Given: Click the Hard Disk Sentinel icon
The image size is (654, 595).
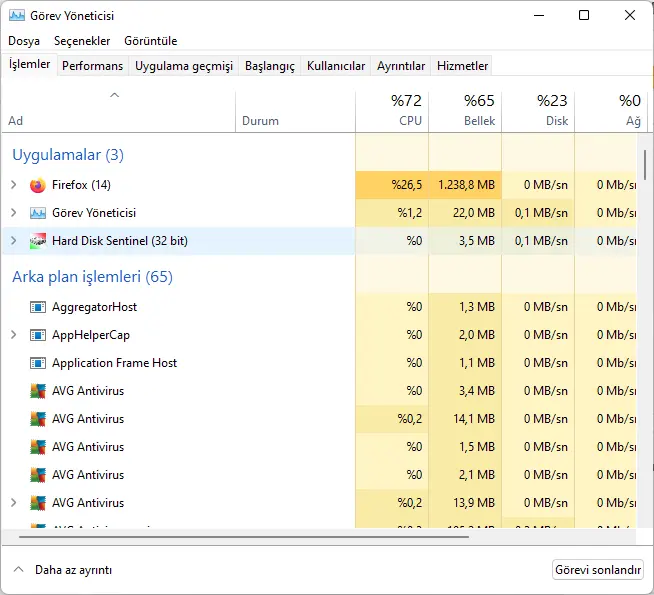Looking at the screenshot, I should coord(38,241).
